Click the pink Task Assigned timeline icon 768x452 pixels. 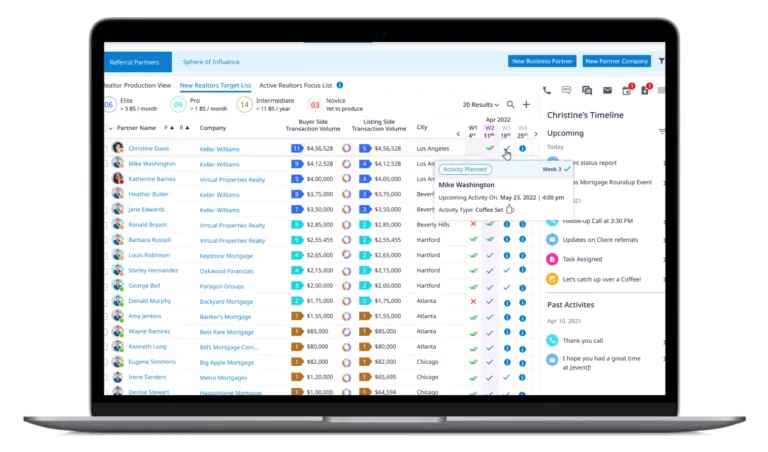pos(552,259)
